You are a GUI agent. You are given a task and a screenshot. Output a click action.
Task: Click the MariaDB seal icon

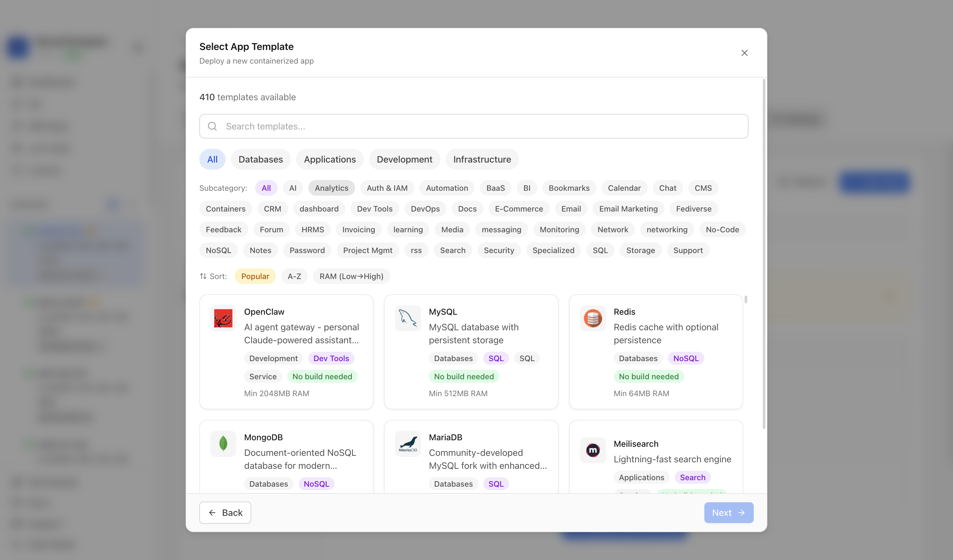coord(408,444)
